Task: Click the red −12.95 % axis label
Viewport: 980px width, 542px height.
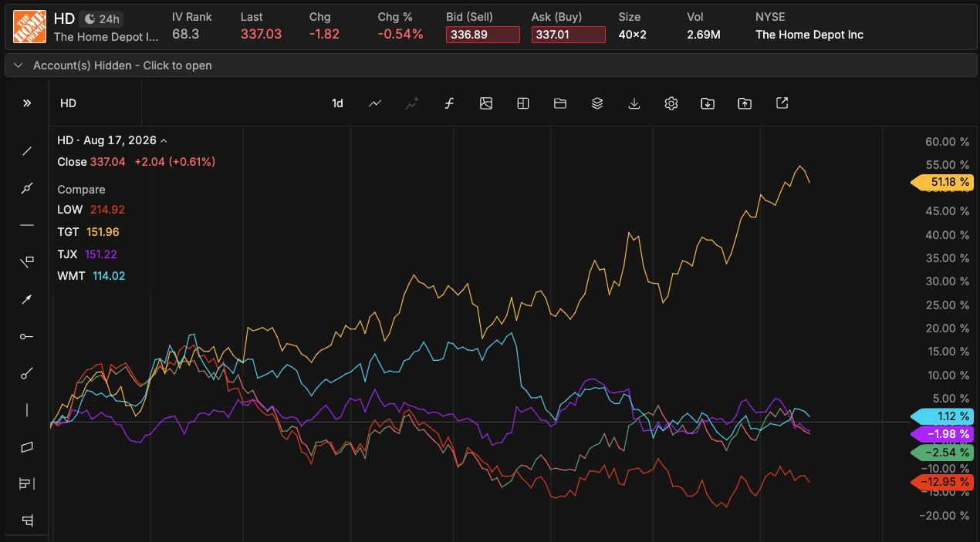Action: 942,482
